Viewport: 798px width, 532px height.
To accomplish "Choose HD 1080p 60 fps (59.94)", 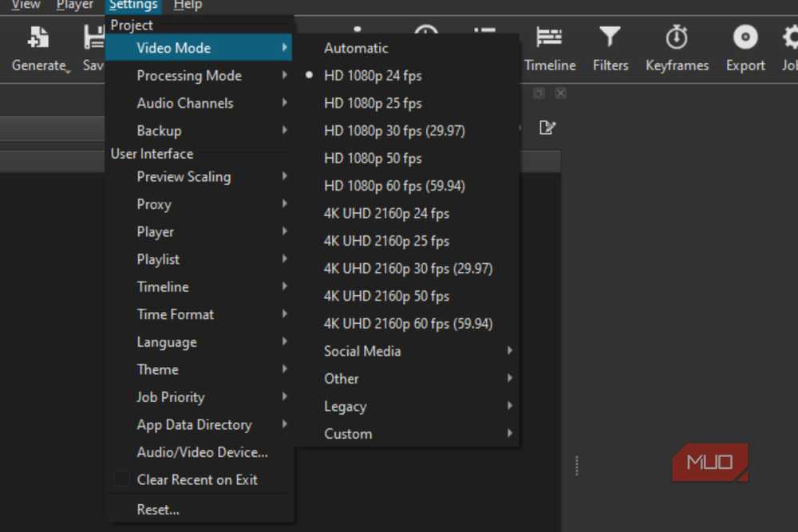I will point(408,186).
